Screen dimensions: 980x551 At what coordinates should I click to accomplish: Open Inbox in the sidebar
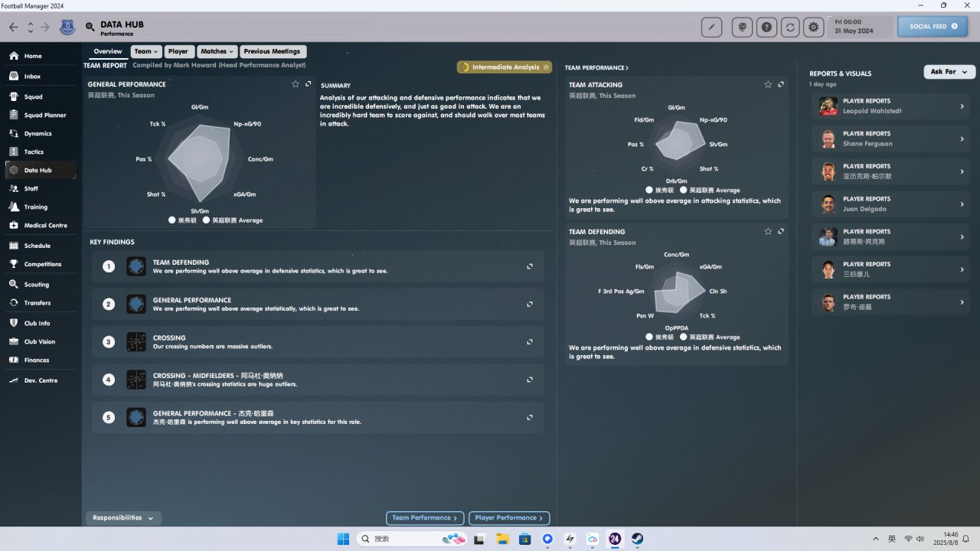(x=41, y=77)
